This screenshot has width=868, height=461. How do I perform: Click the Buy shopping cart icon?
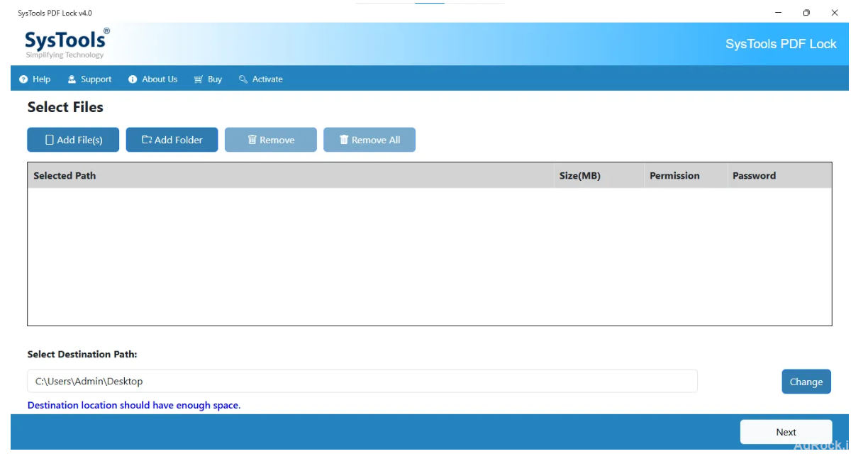click(x=199, y=79)
